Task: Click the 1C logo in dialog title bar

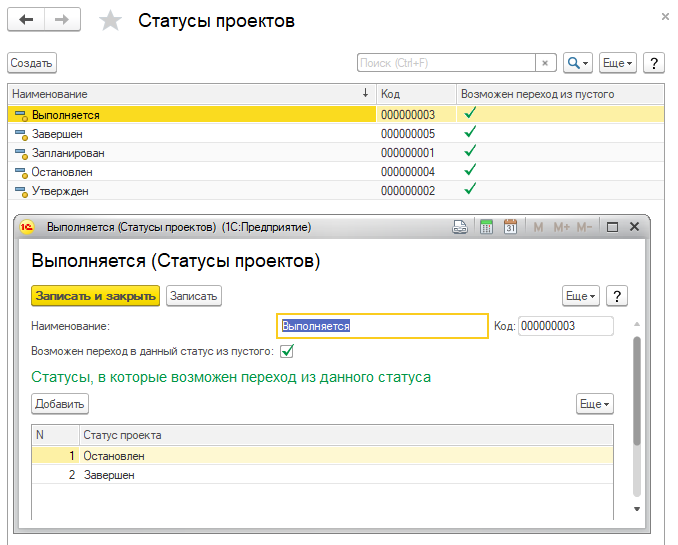Action: coord(27,227)
